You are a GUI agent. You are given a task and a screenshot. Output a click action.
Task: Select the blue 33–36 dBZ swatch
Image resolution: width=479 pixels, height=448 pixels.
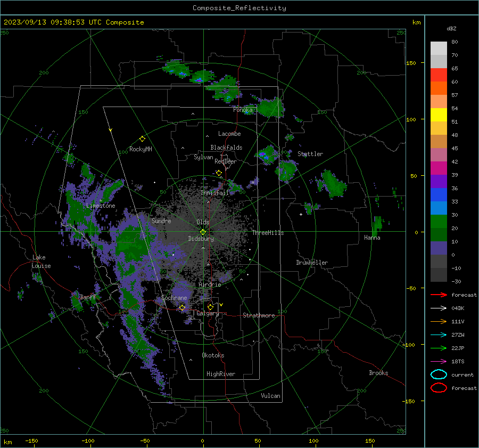coord(439,195)
